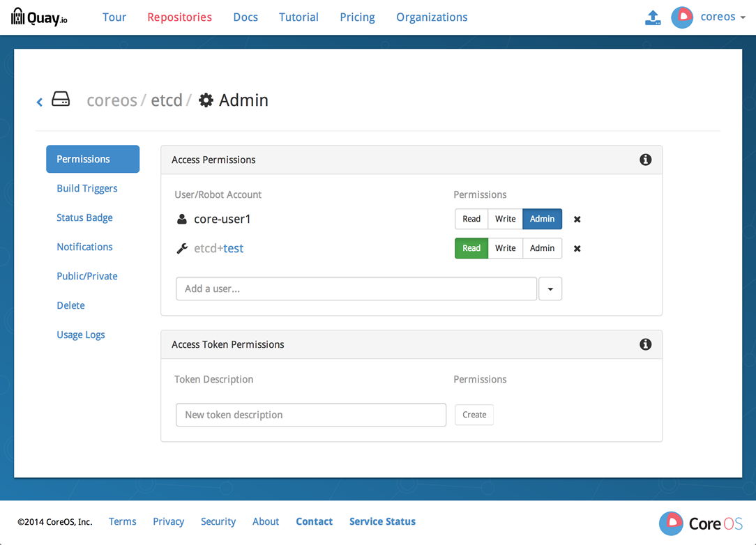This screenshot has height=545, width=756.
Task: View the Pricing page
Action: 357,17
